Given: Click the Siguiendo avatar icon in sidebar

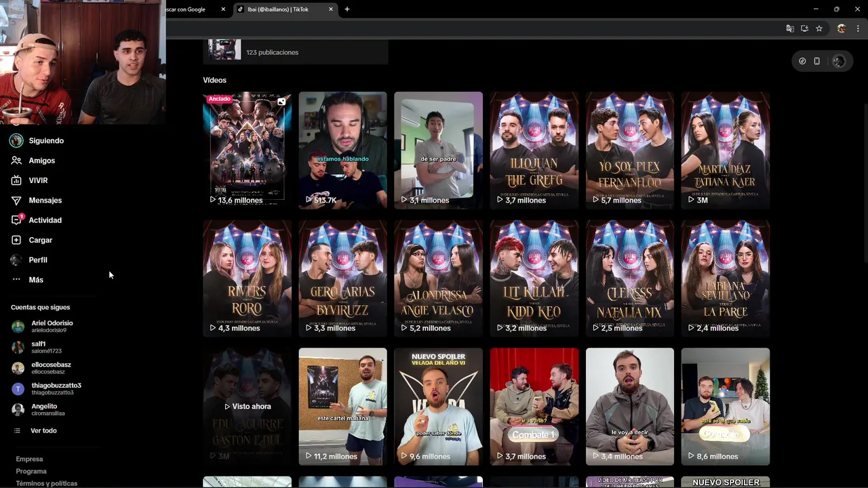Looking at the screenshot, I should coord(16,140).
